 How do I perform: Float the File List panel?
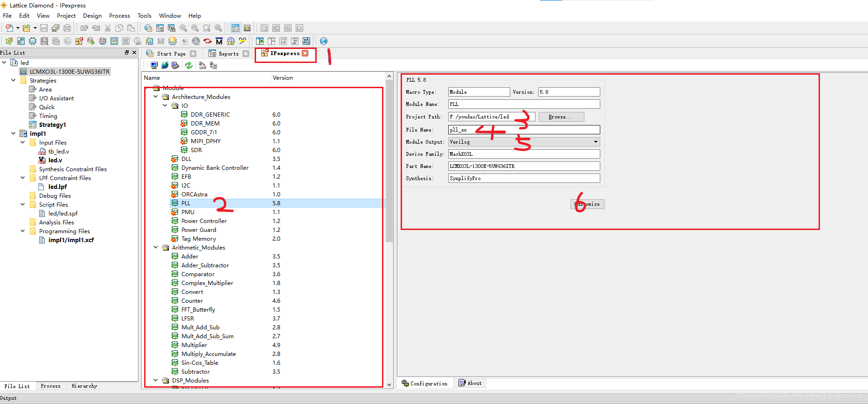coord(127,53)
